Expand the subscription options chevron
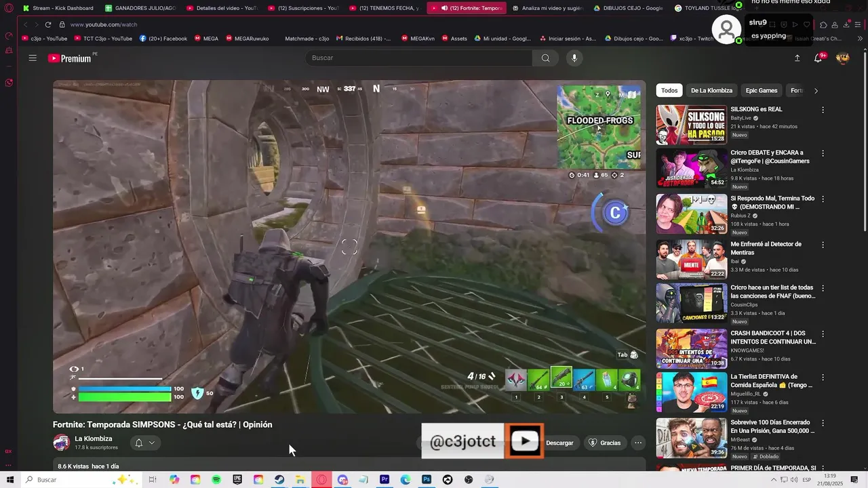Viewport: 868px width, 488px height. [x=152, y=443]
